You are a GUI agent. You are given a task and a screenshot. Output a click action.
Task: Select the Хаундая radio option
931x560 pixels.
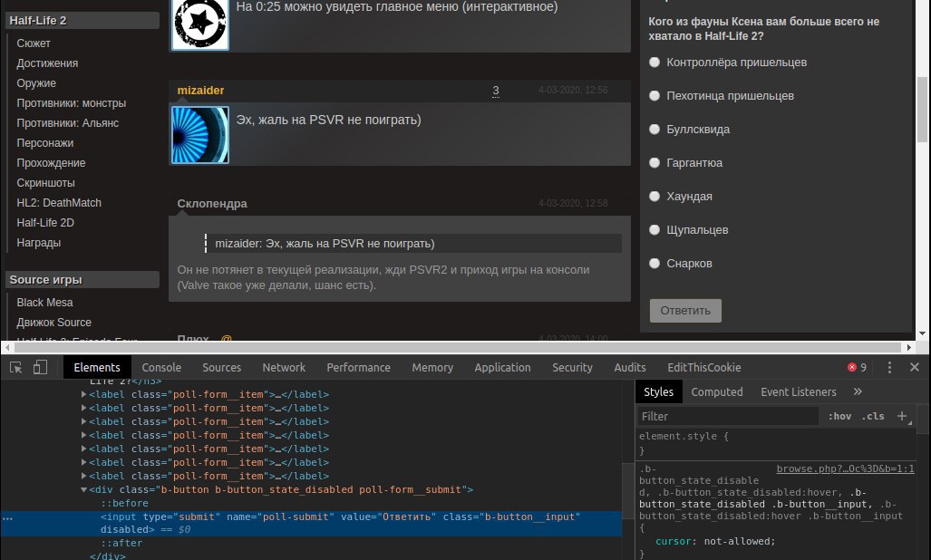655,197
